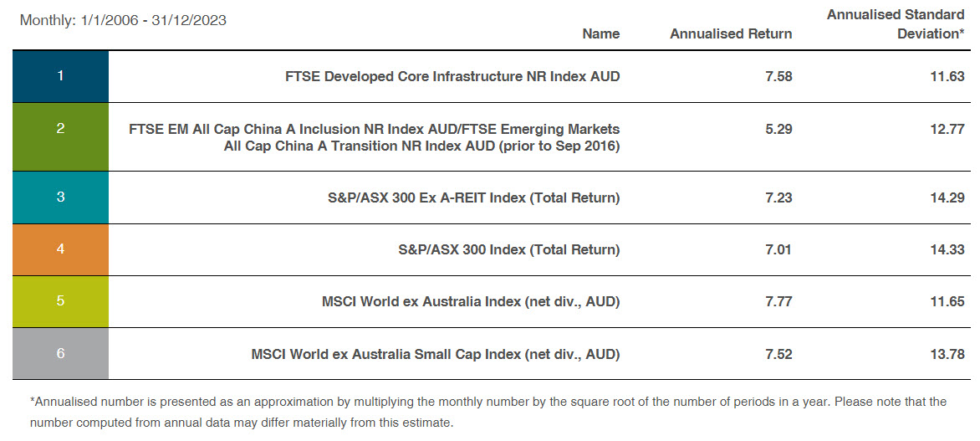This screenshot has height=441, width=980.
Task: Click the dark blue swatch numbered 1
Action: point(60,76)
